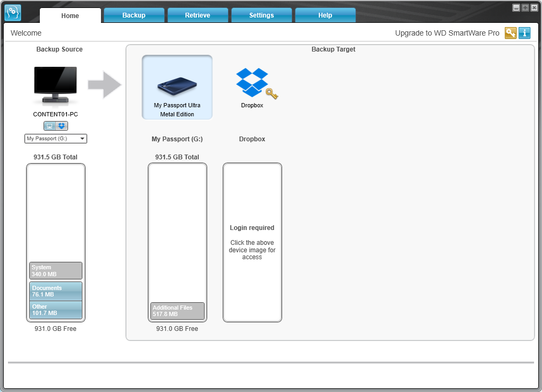Go to the Settings tab

[261, 15]
